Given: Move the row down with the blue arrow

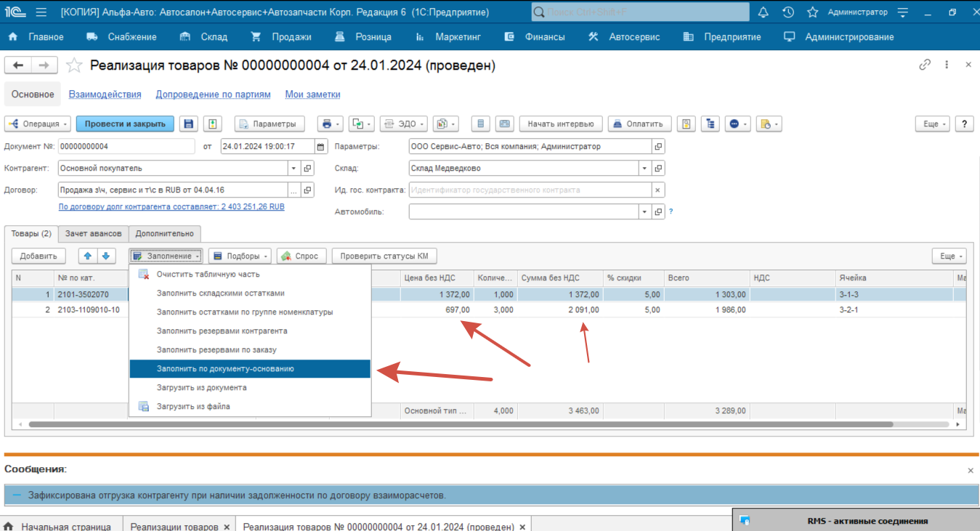Looking at the screenshot, I should pyautogui.click(x=106, y=256).
